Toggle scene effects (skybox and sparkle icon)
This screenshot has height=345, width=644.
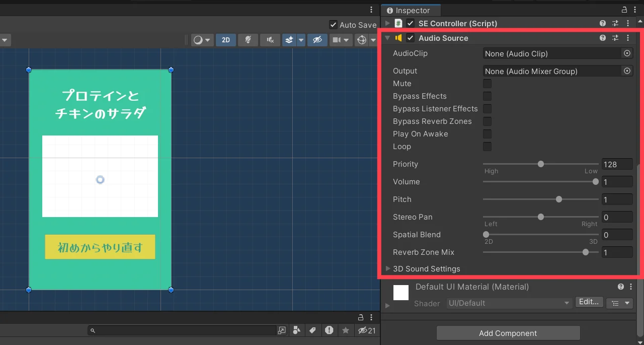[289, 40]
